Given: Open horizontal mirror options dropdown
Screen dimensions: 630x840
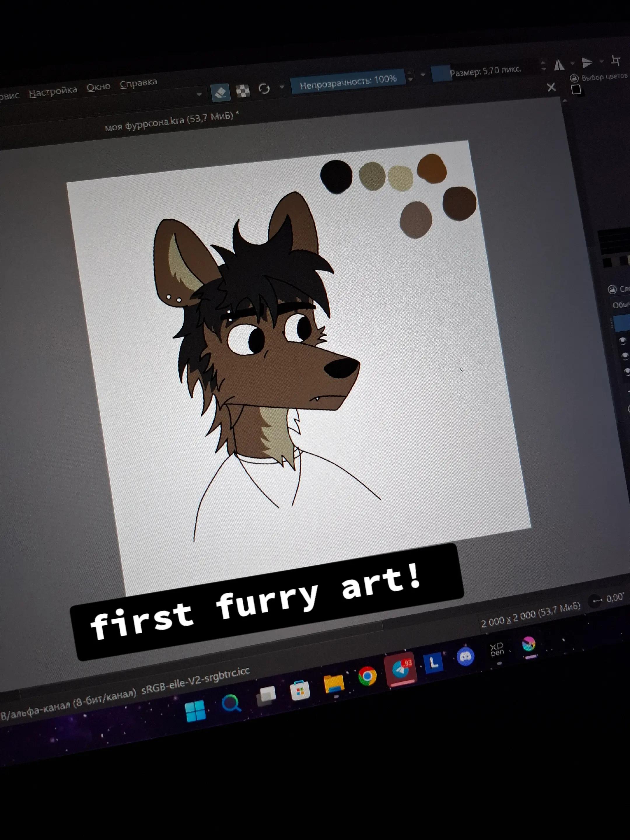Looking at the screenshot, I should click(x=573, y=63).
